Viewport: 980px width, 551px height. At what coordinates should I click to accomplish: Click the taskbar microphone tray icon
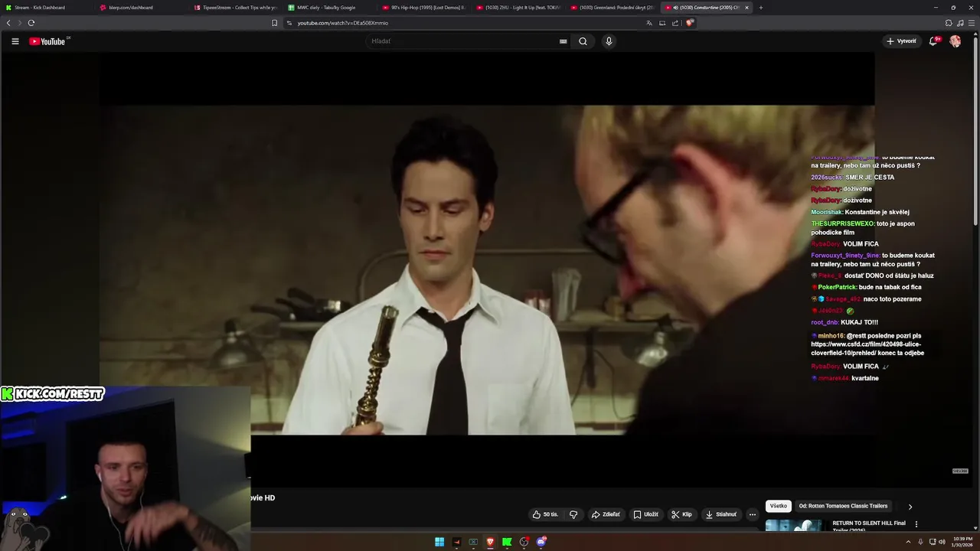pyautogui.click(x=920, y=542)
